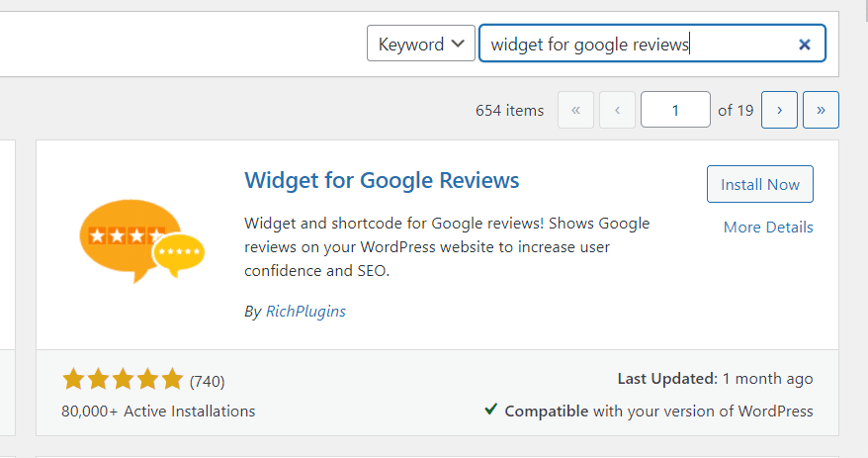868x458 pixels.
Task: Go to the next page of results
Action: pyautogui.click(x=780, y=110)
